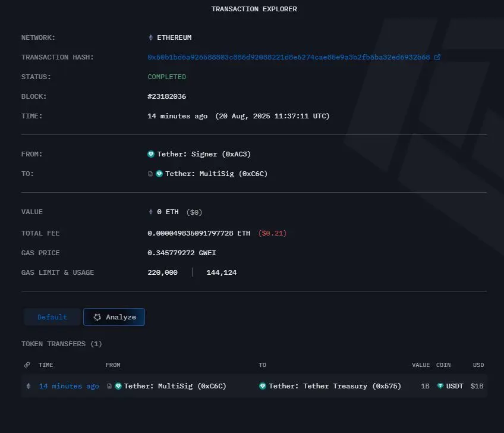The image size is (504, 433).
Task: Click gas price 0.345779272 GWEI
Action: [182, 253]
